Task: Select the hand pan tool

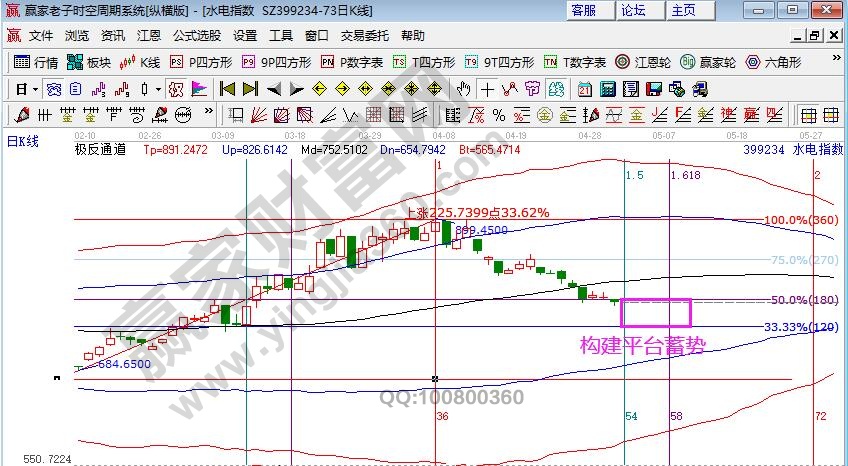Action: coord(463,88)
